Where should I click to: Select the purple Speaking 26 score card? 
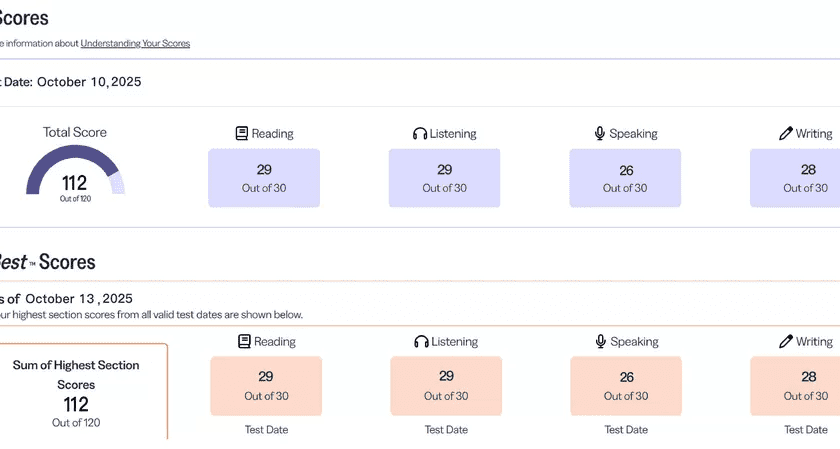click(x=625, y=178)
